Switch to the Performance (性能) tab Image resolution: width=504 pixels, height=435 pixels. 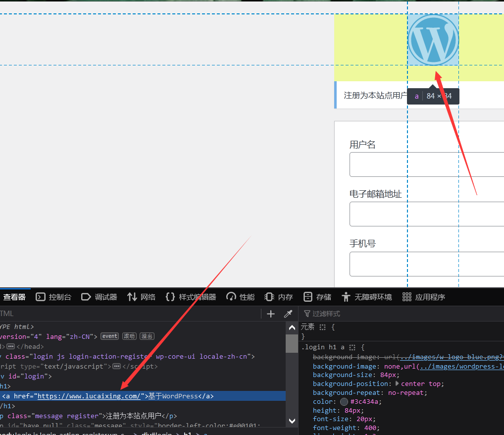pyautogui.click(x=241, y=297)
